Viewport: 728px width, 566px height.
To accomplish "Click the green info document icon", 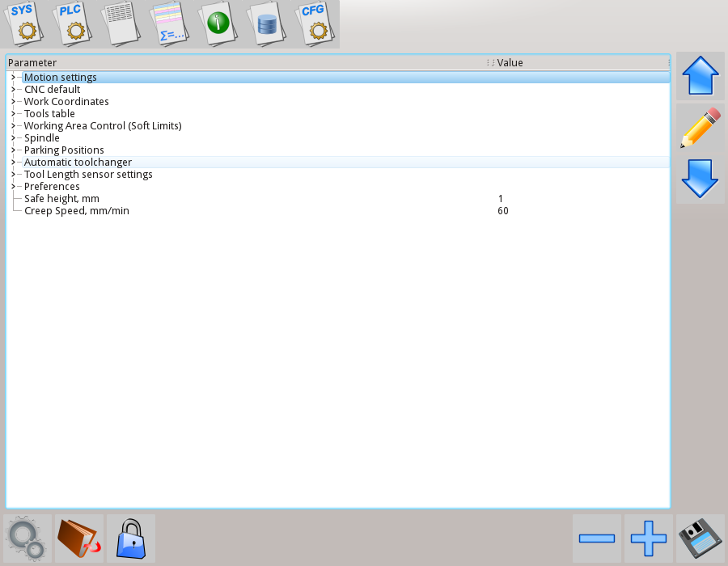I will coord(218,23).
